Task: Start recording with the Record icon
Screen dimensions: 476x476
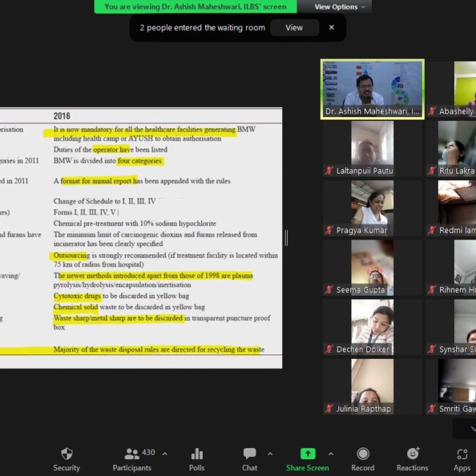Action: click(362, 454)
